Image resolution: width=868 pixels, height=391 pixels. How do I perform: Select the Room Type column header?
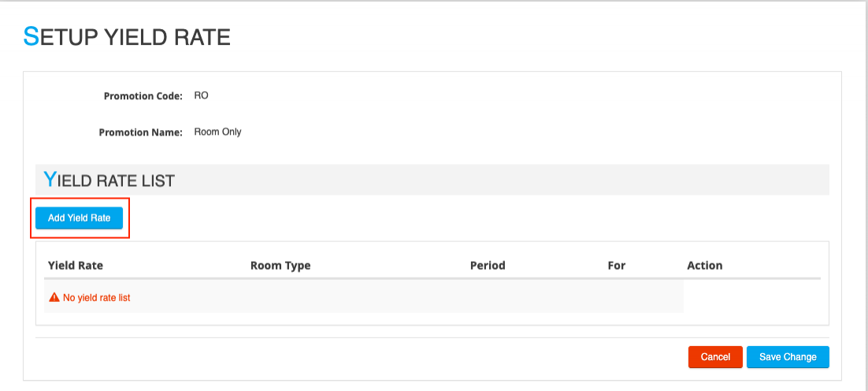(x=280, y=265)
